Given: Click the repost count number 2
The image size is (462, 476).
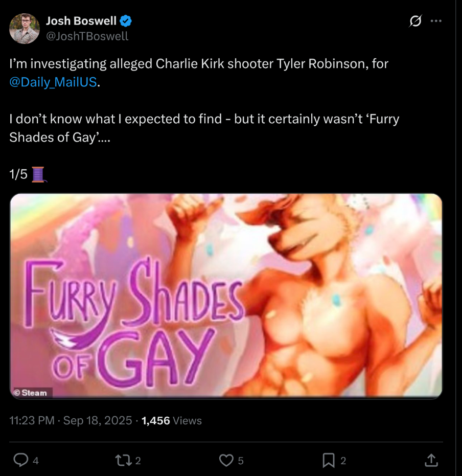Looking at the screenshot, I should (138, 461).
